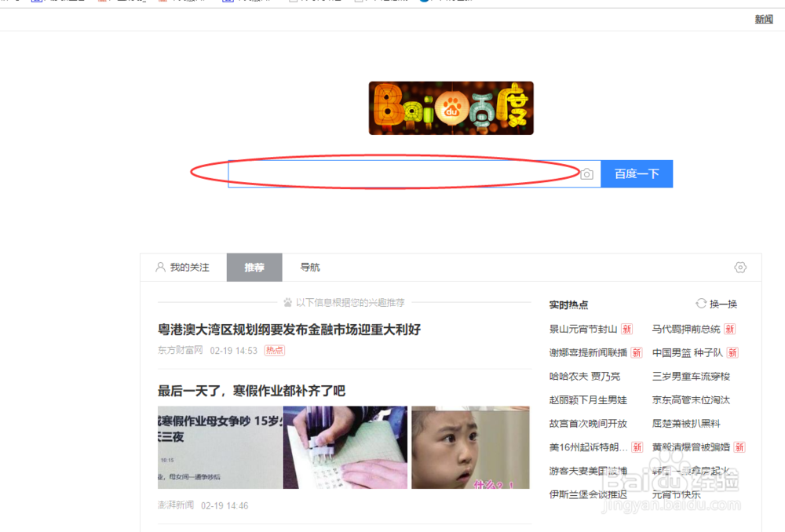Viewport: 785px width, 532px height.
Task: Open hot topic 马代羁押前总统
Action: point(686,329)
